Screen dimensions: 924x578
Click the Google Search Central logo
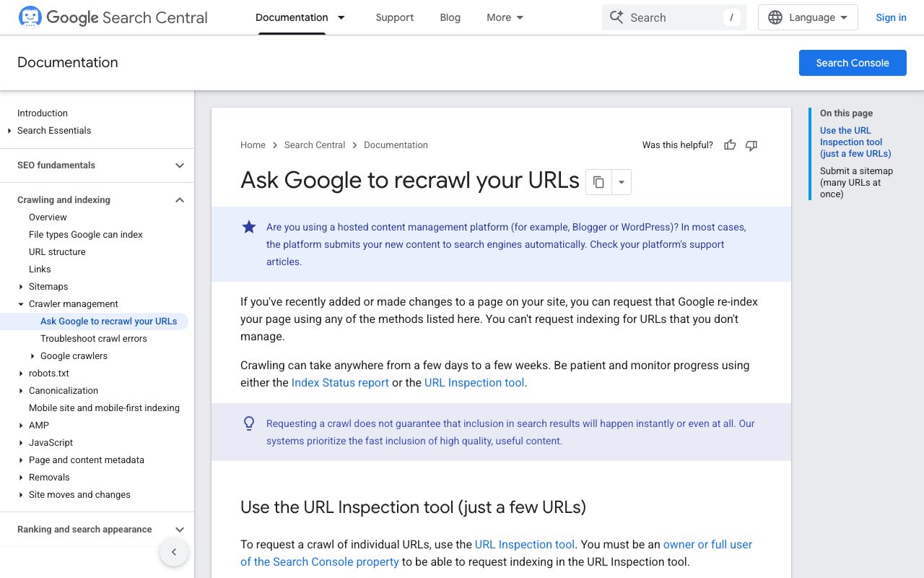click(113, 17)
